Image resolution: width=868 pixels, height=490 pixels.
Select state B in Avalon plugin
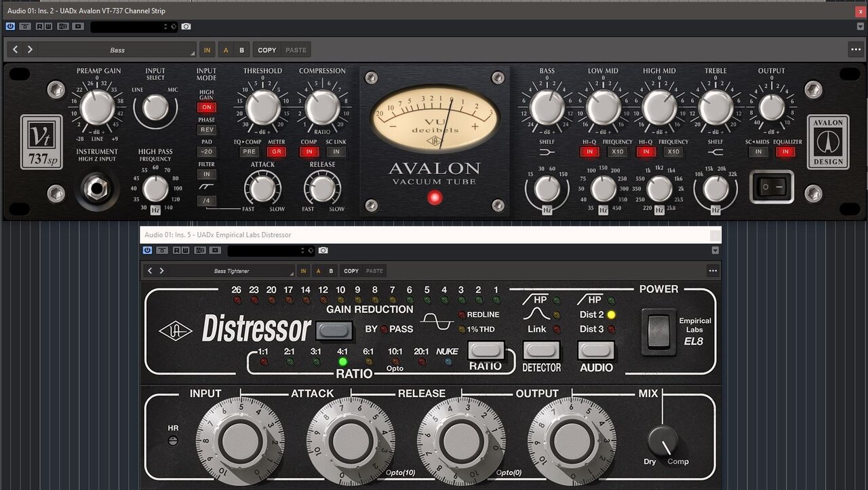[x=241, y=50]
